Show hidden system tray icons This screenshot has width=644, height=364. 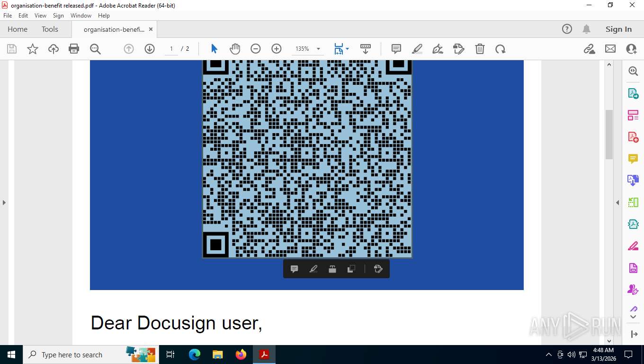click(549, 355)
